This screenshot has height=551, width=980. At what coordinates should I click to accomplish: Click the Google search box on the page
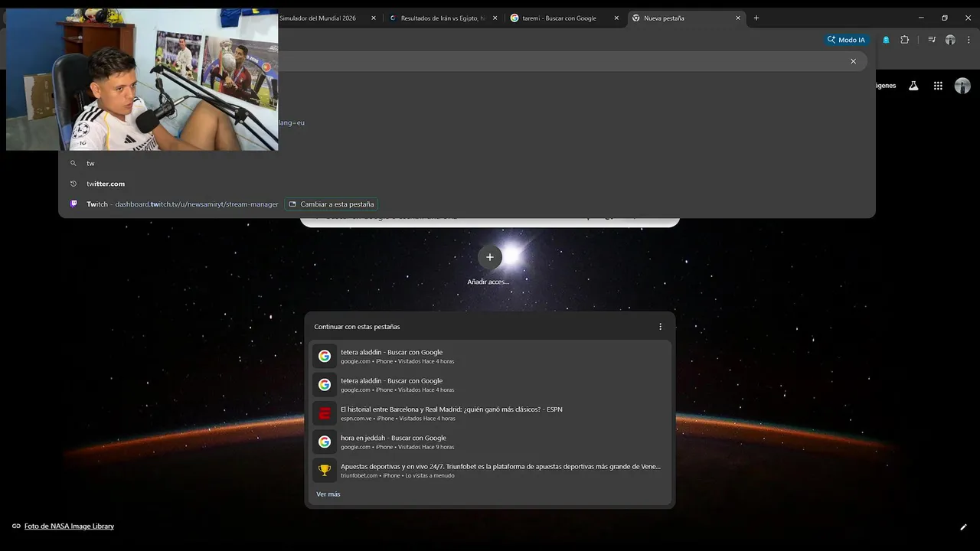point(490,223)
